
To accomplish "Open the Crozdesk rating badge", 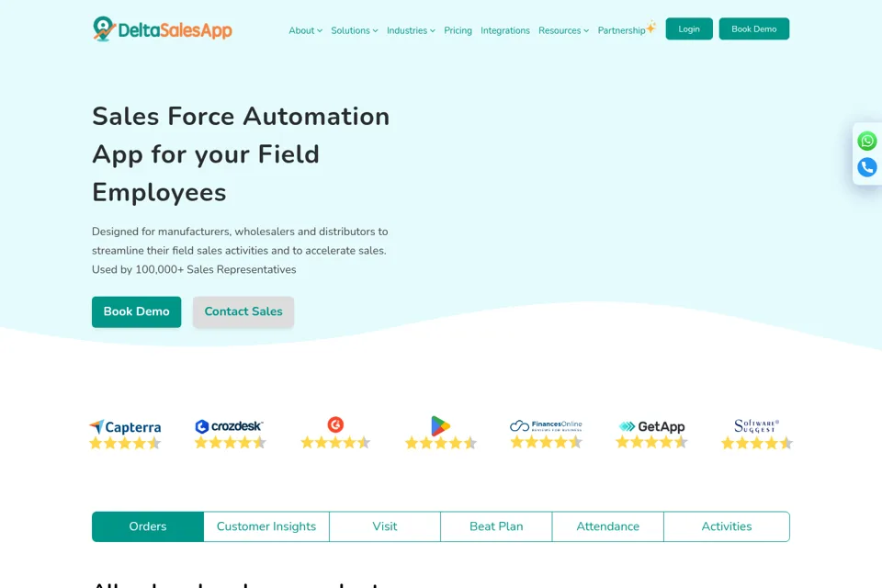I will 230,434.
